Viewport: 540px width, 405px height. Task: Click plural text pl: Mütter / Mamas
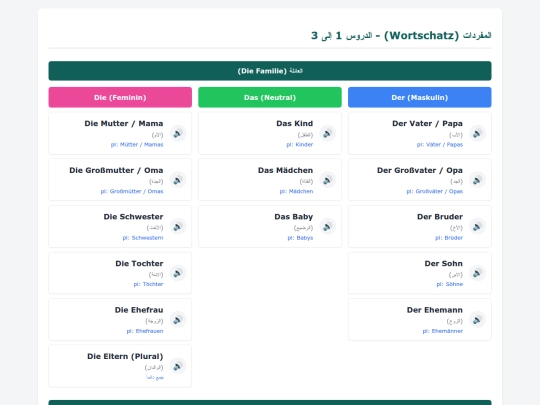click(137, 145)
